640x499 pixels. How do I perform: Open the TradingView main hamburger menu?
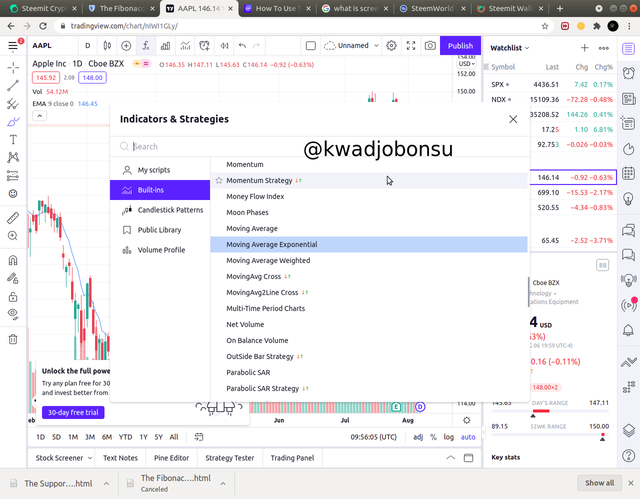[13, 45]
